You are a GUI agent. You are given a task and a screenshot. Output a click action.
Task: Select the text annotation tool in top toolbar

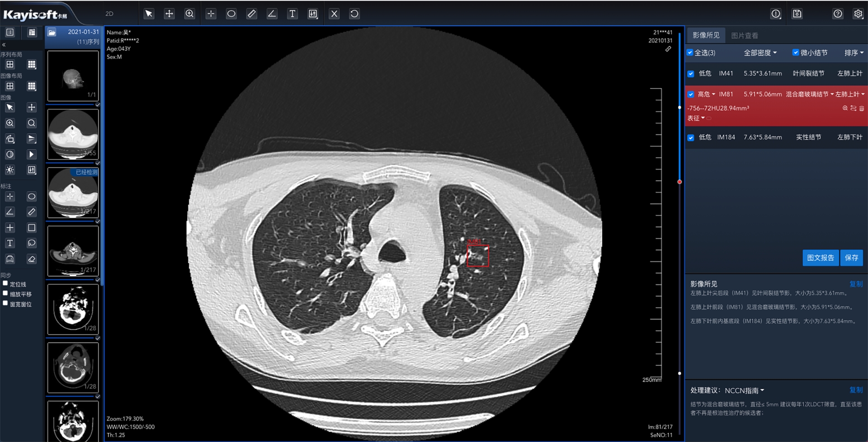(292, 14)
